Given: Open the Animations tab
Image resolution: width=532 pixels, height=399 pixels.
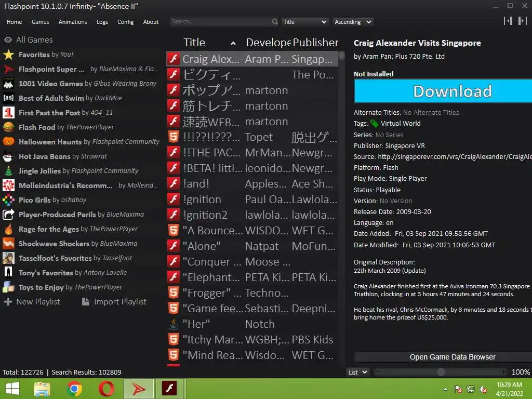Looking at the screenshot, I should point(73,22).
